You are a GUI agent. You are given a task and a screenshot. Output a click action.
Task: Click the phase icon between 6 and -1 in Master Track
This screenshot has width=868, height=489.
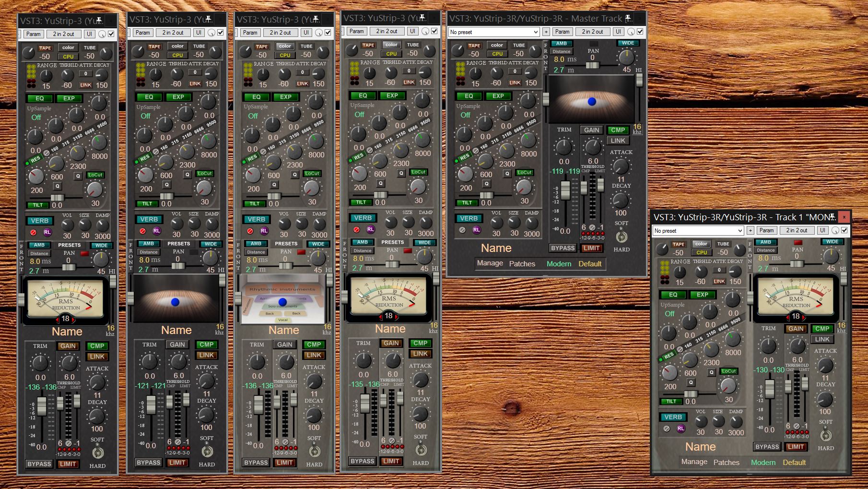592,227
